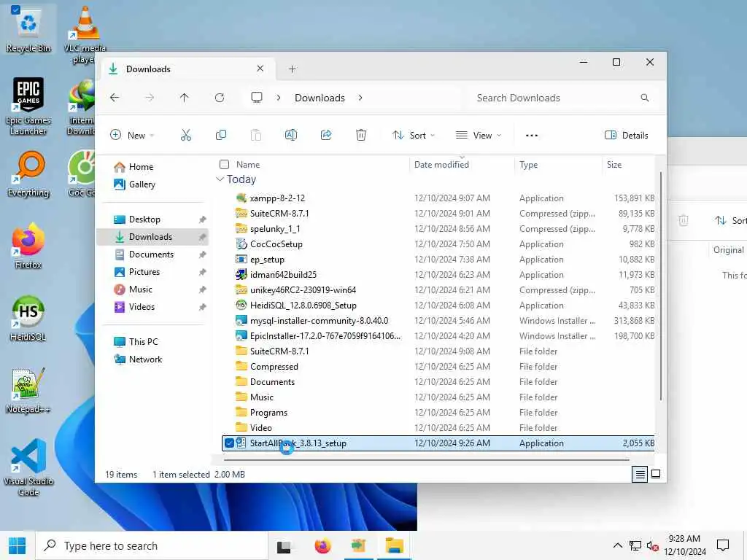Click Windows Start button
Screen dimensions: 747x560
tap(18, 545)
